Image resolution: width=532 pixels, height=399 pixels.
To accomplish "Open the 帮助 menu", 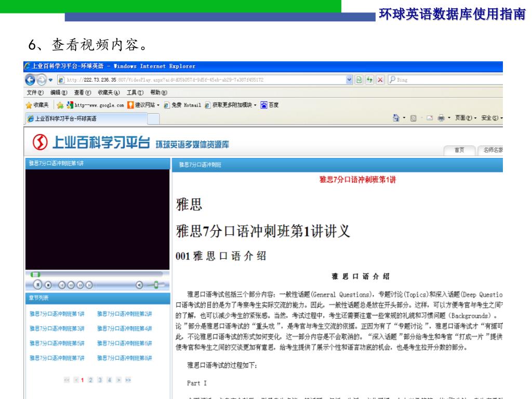I will (x=158, y=92).
